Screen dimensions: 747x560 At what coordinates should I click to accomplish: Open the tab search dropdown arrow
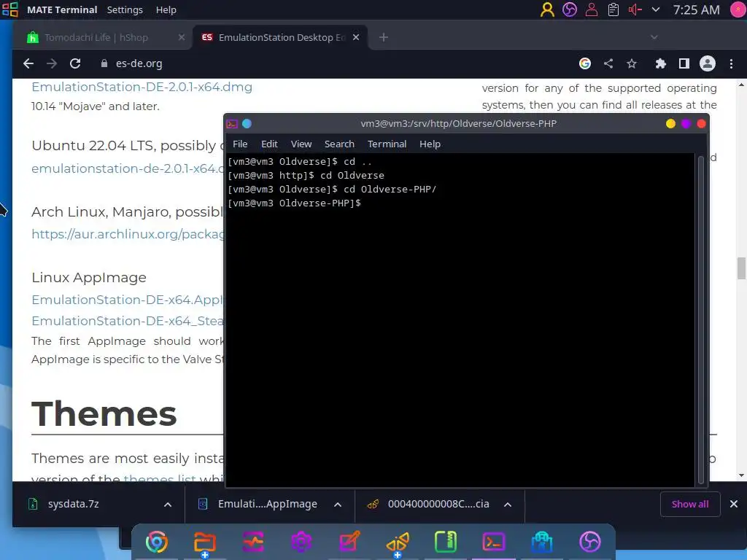pos(654,37)
